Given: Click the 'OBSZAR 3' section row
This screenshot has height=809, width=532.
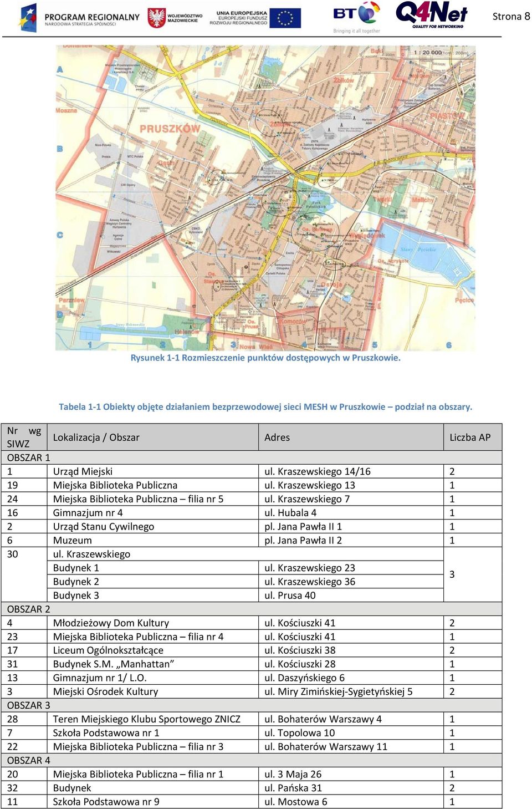Looking at the screenshot, I should pyautogui.click(x=252, y=705).
